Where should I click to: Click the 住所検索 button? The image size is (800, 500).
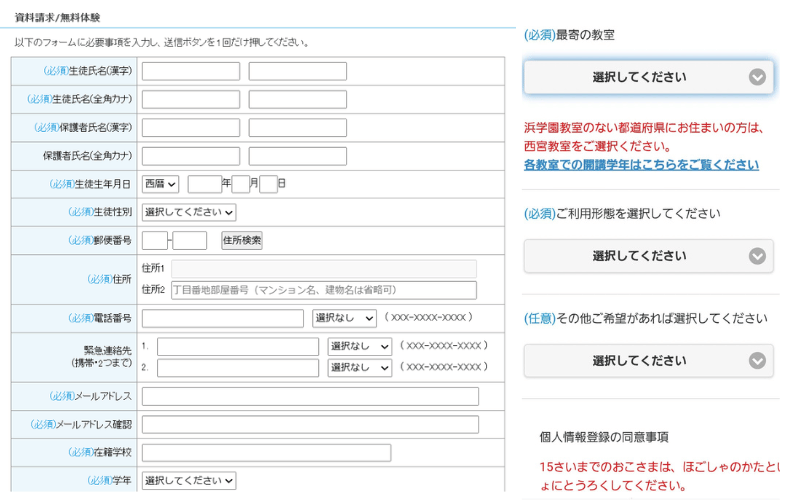coord(242,240)
